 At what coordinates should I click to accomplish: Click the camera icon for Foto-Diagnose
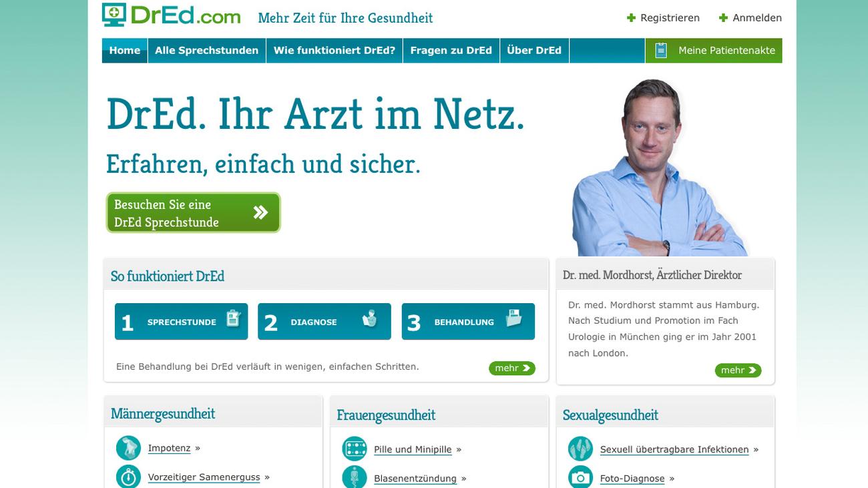click(x=580, y=478)
